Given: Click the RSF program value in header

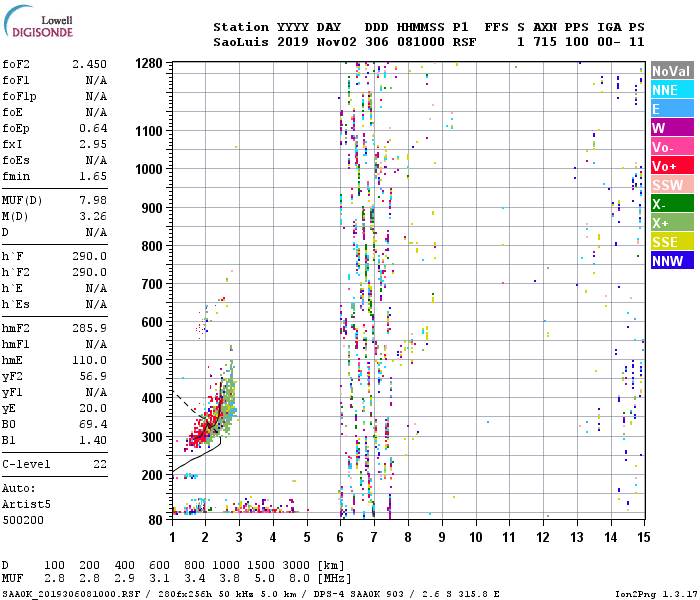Looking at the screenshot, I should (x=464, y=42).
